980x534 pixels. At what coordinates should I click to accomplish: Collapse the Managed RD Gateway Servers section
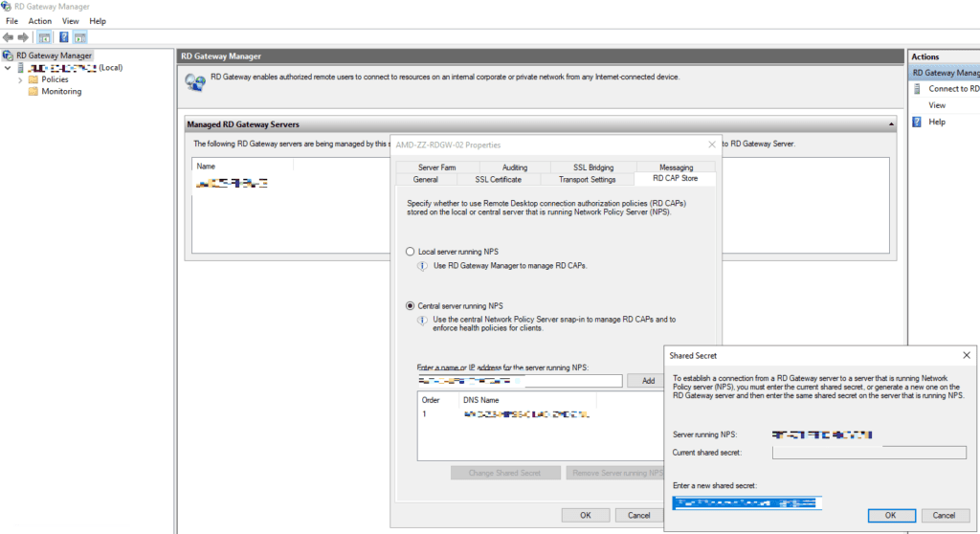click(892, 124)
